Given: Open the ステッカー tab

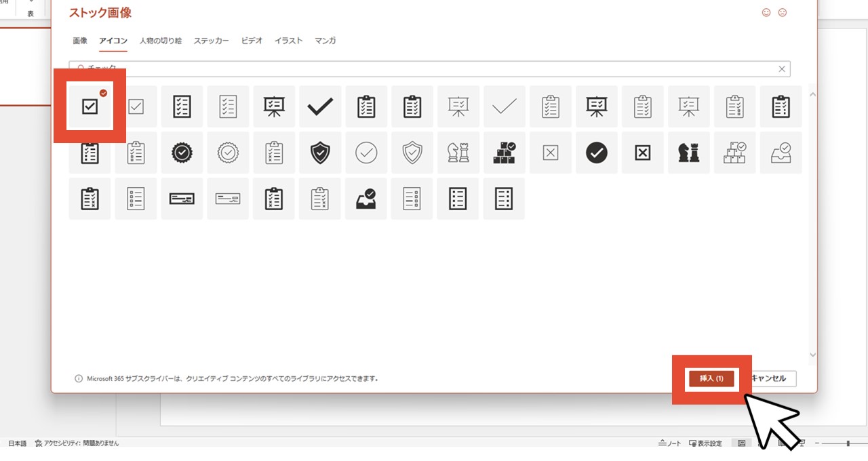Looking at the screenshot, I should 211,41.
